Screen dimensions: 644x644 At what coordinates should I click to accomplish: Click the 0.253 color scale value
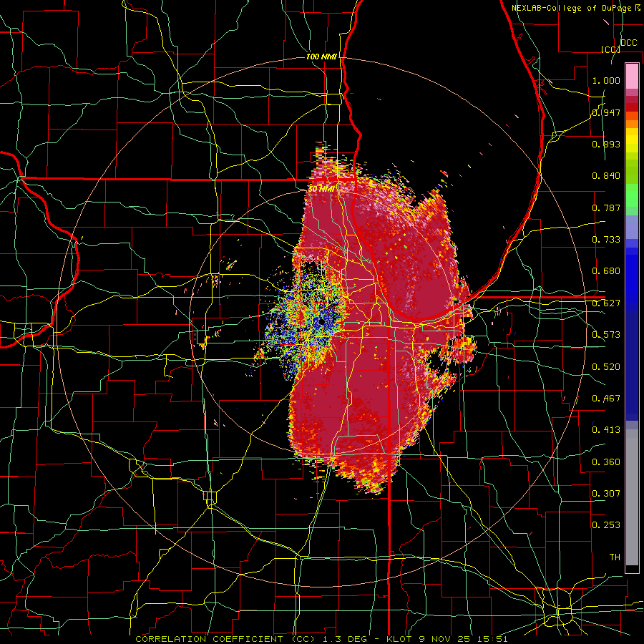[606, 525]
